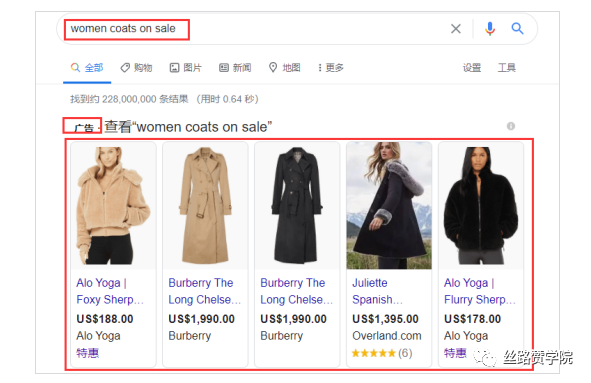Clear the search box with the X icon

(x=456, y=28)
